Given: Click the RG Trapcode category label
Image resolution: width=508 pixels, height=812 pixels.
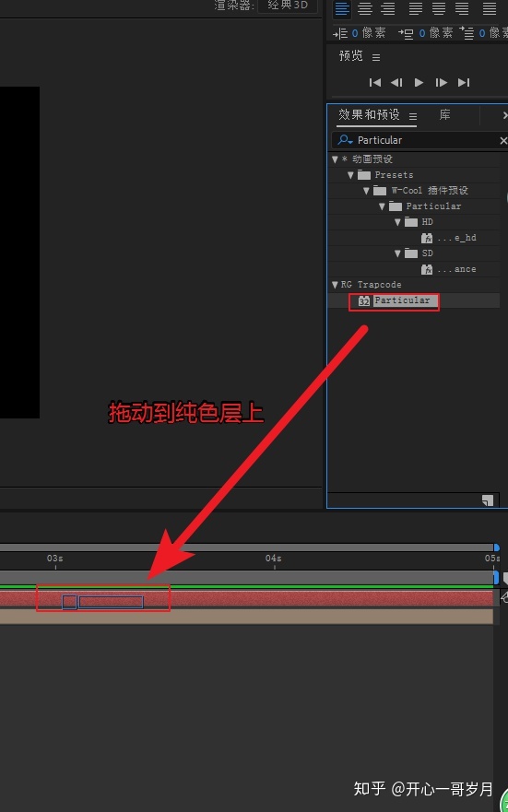Looking at the screenshot, I should pyautogui.click(x=371, y=285).
